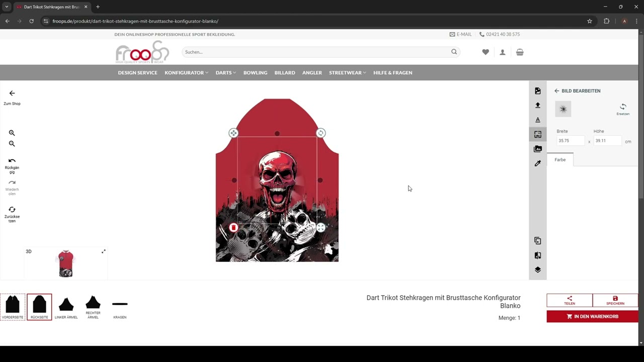Open the wishlist heart icon
644x362 pixels.
click(486, 52)
